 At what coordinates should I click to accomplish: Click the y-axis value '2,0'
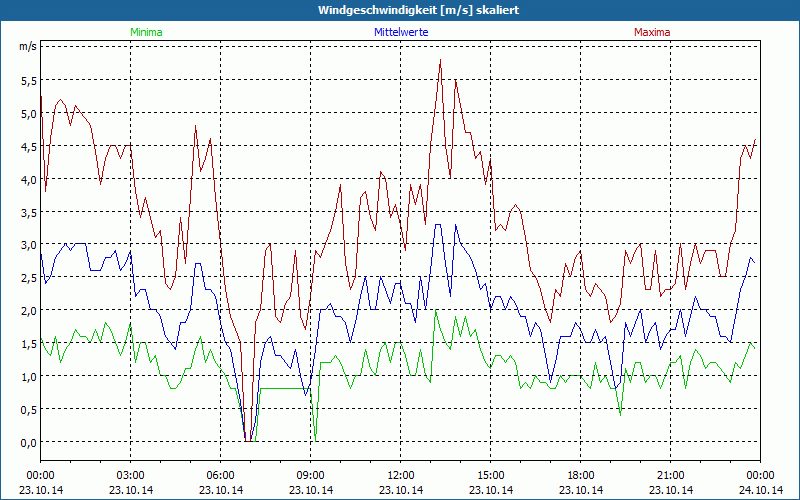point(28,311)
